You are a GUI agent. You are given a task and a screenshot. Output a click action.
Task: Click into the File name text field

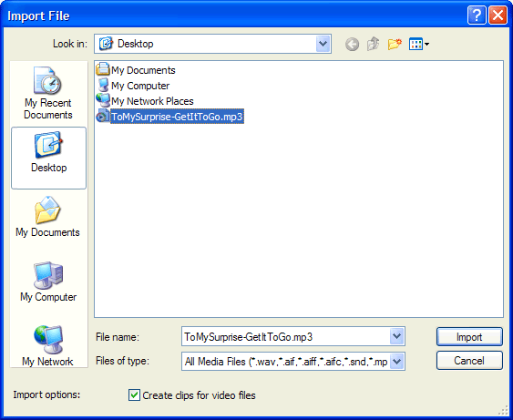(285, 336)
